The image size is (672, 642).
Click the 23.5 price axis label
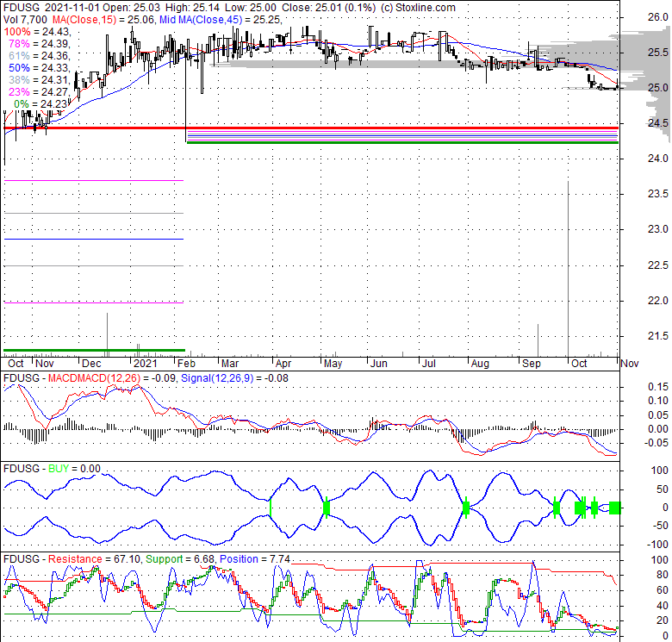pyautogui.click(x=657, y=194)
